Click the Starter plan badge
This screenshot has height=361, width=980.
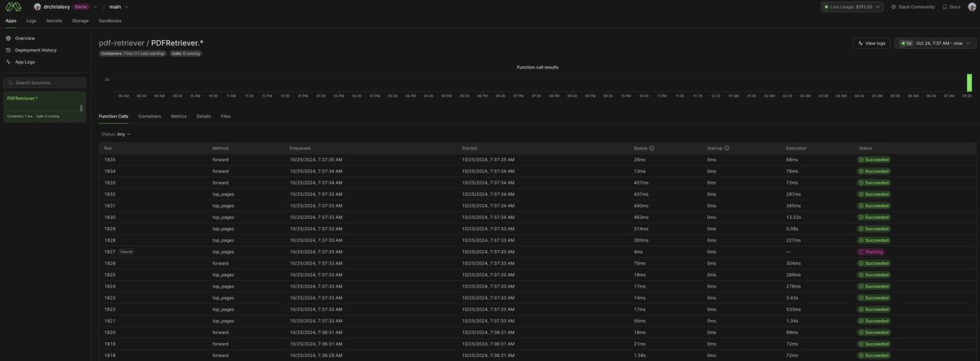[80, 7]
